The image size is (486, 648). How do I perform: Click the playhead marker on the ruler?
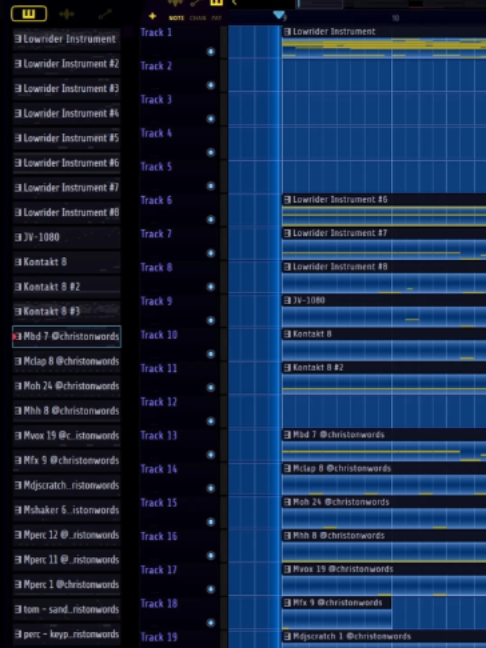click(279, 15)
